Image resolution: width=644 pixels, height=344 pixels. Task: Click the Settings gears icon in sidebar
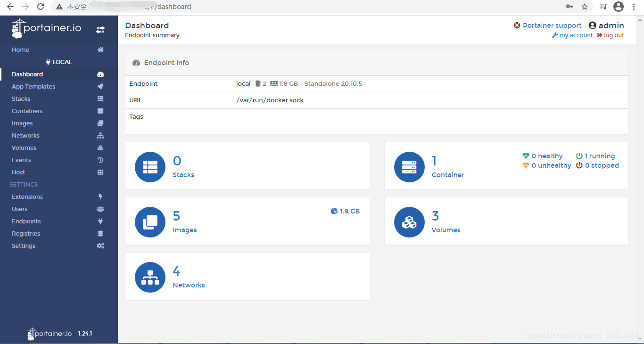[x=100, y=246]
